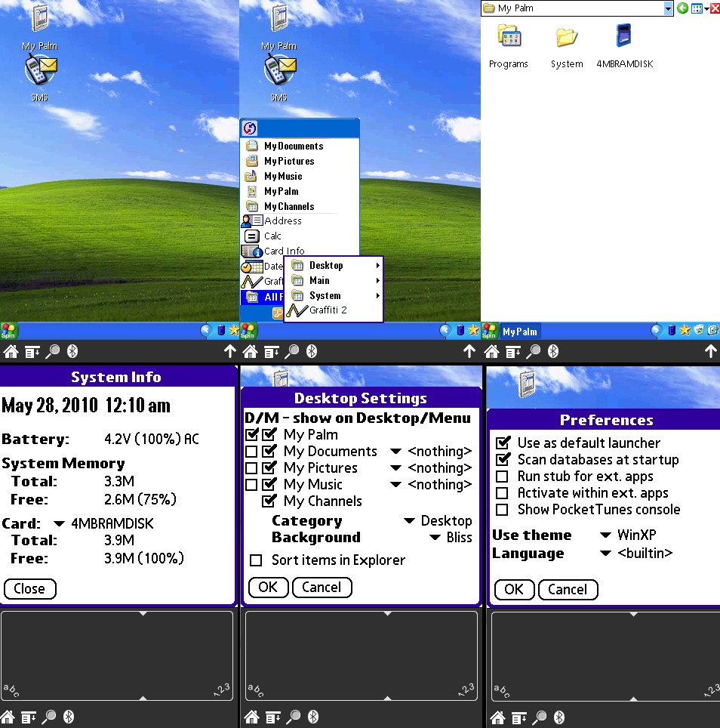Screen dimensions: 720x728
Task: Click the Spin start button under the open start menu
Action: (x=248, y=331)
